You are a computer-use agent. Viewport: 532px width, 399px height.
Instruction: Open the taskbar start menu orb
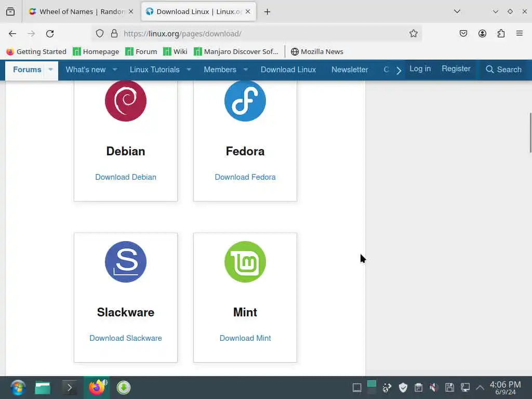click(18, 388)
